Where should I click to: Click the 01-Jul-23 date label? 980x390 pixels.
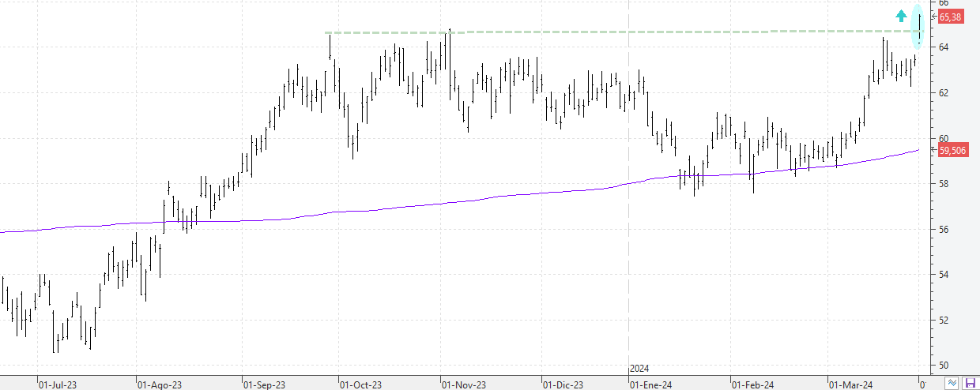point(58,384)
